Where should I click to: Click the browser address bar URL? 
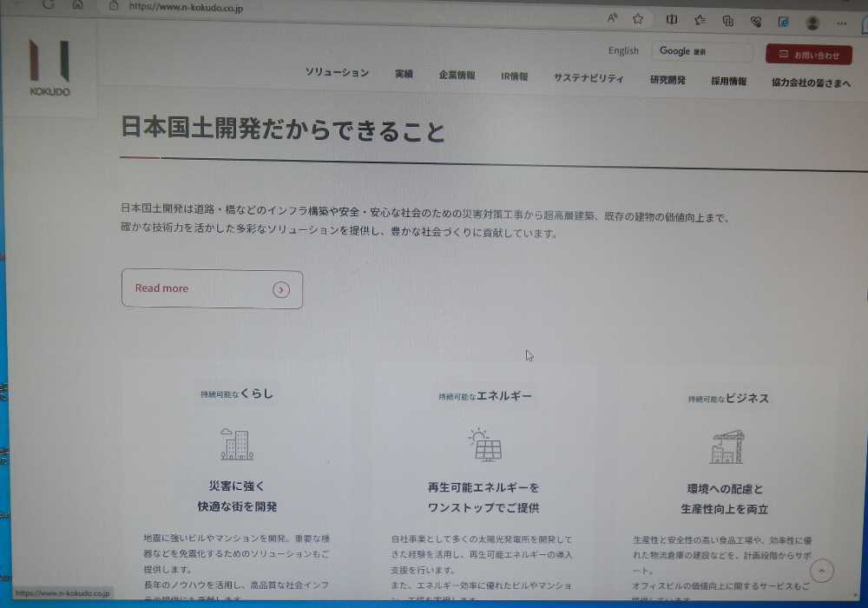point(186,7)
